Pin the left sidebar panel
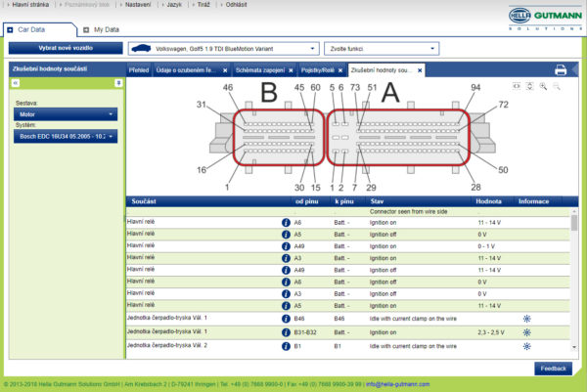 (118, 83)
